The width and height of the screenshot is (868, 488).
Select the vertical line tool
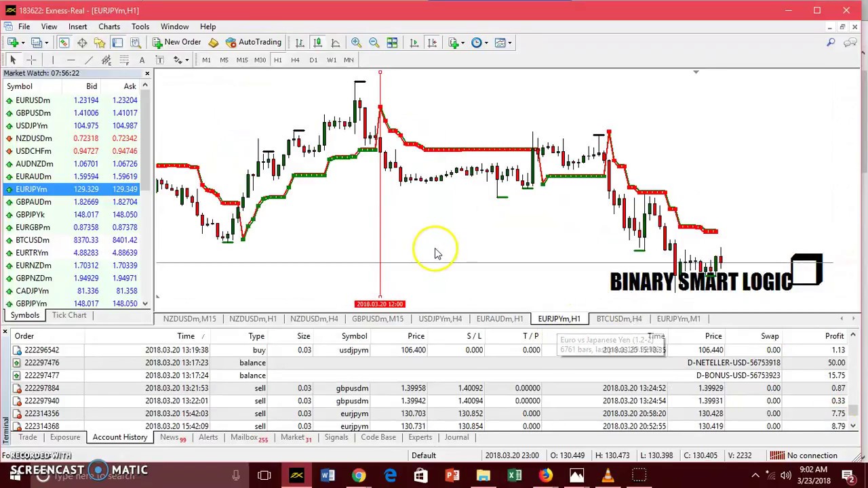point(53,60)
